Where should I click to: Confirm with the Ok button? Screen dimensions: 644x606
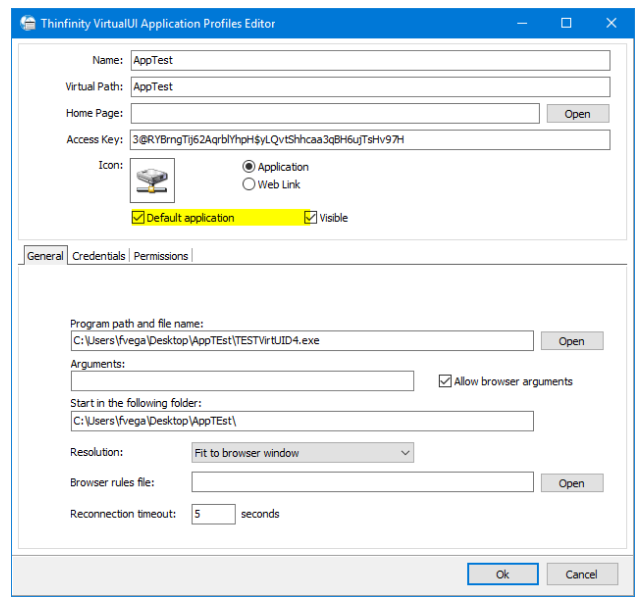503,574
